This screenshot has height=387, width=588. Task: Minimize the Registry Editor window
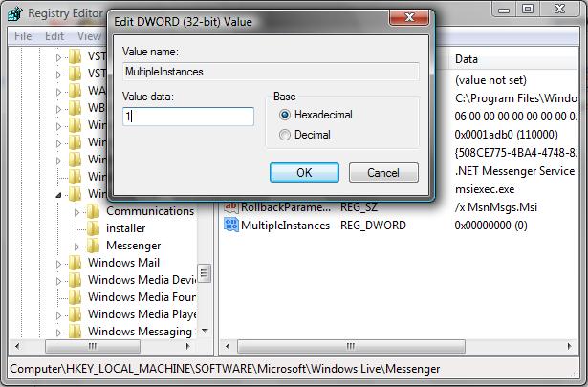504,9
